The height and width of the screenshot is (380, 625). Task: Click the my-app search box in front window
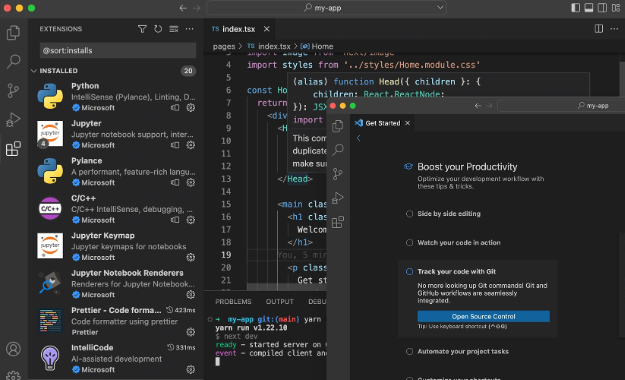pos(561,106)
